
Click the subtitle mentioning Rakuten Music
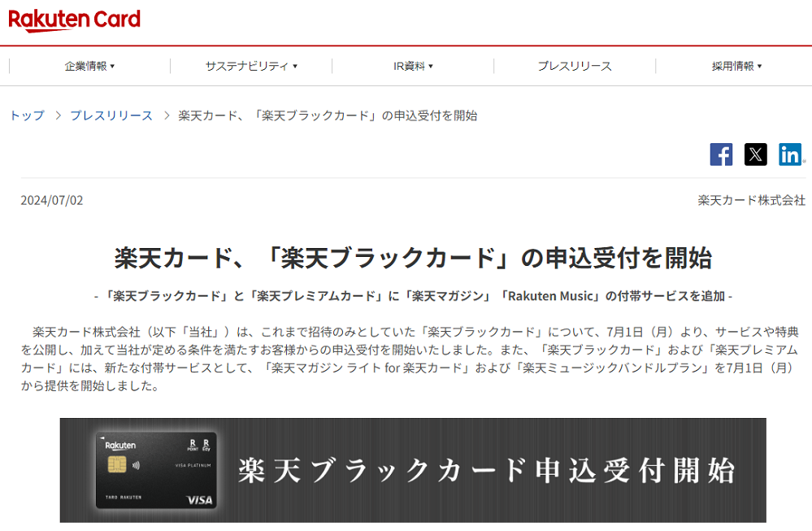[x=413, y=296]
